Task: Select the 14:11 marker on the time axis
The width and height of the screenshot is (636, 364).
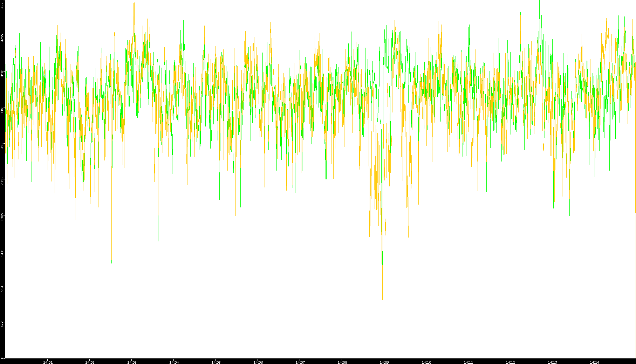Action: pyautogui.click(x=468, y=362)
